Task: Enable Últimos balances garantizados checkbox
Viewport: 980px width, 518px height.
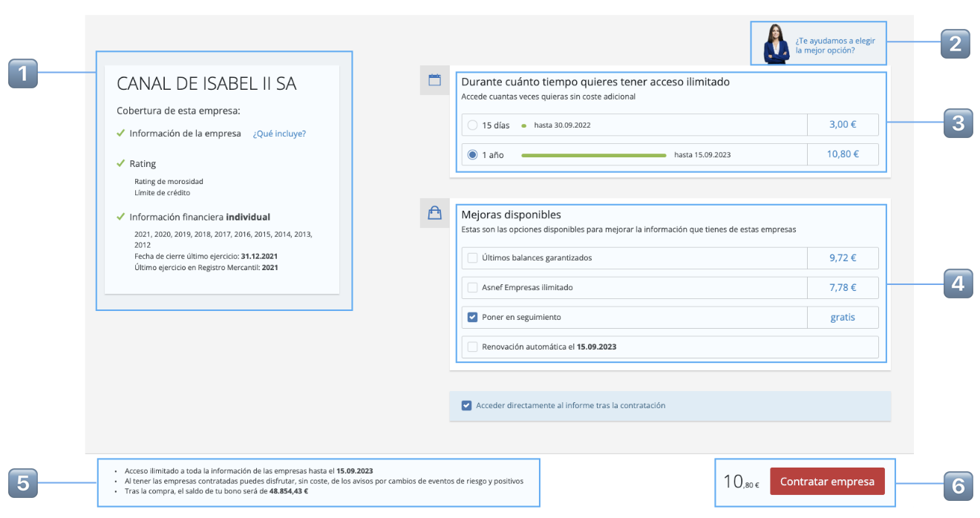Action: click(472, 258)
